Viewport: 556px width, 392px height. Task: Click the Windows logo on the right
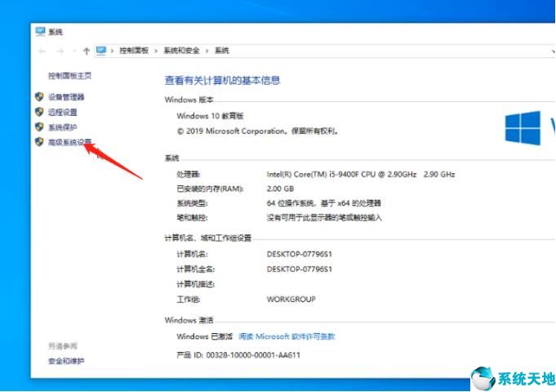click(523, 128)
